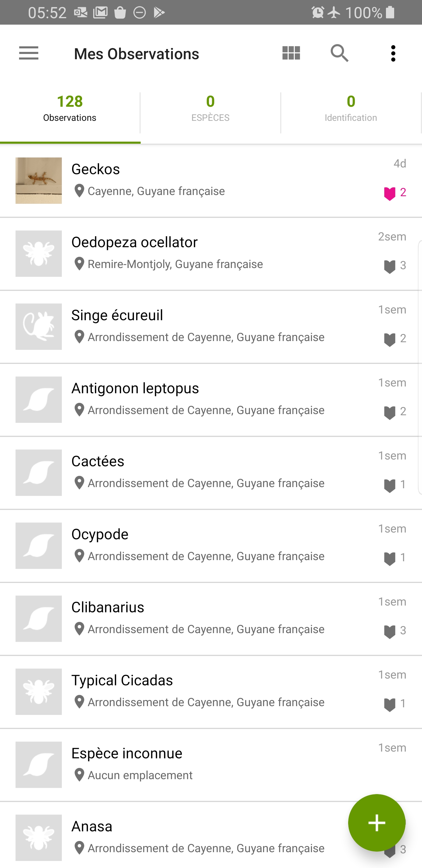Open the three-dot overflow menu
The height and width of the screenshot is (868, 422).
point(393,53)
